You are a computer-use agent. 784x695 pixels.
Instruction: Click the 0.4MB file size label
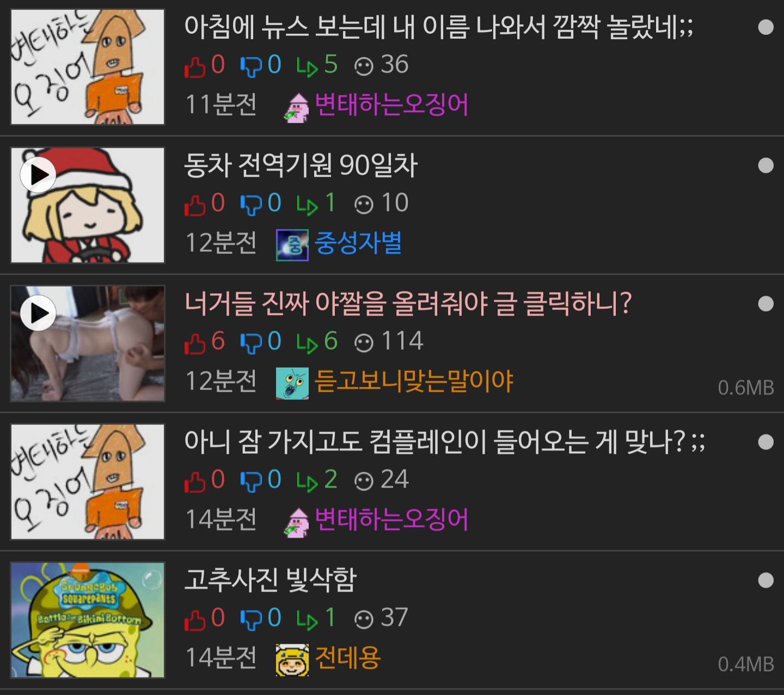point(745,664)
